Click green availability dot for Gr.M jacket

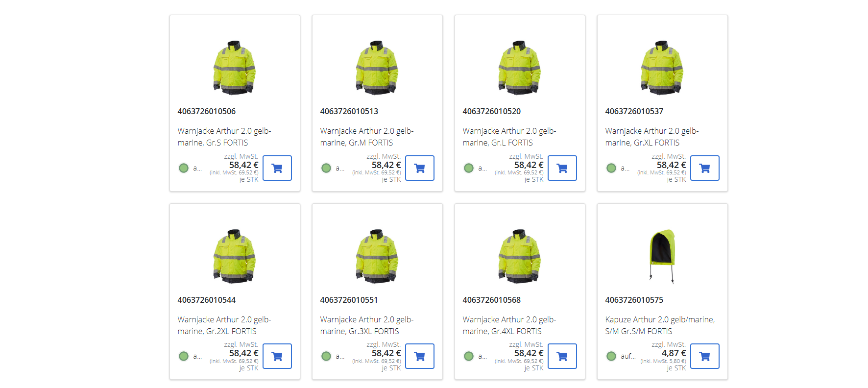(x=326, y=168)
